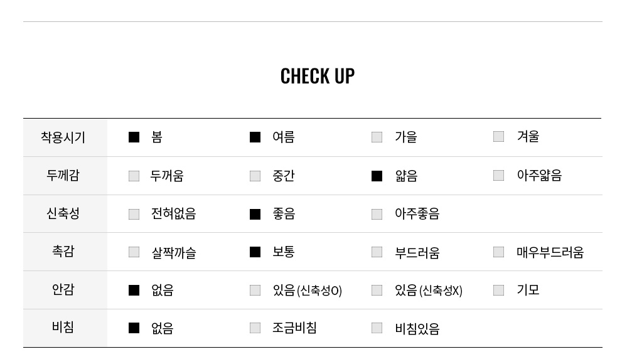Viewport: 627px width, 364px height.
Task: Uncheck the 봄 season checkbox
Action: coord(134,137)
